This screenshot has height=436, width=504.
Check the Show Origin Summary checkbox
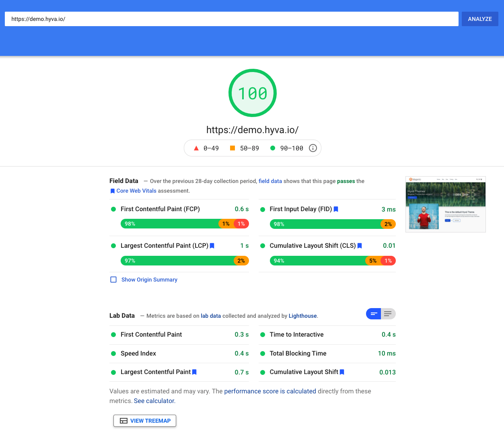pos(113,280)
